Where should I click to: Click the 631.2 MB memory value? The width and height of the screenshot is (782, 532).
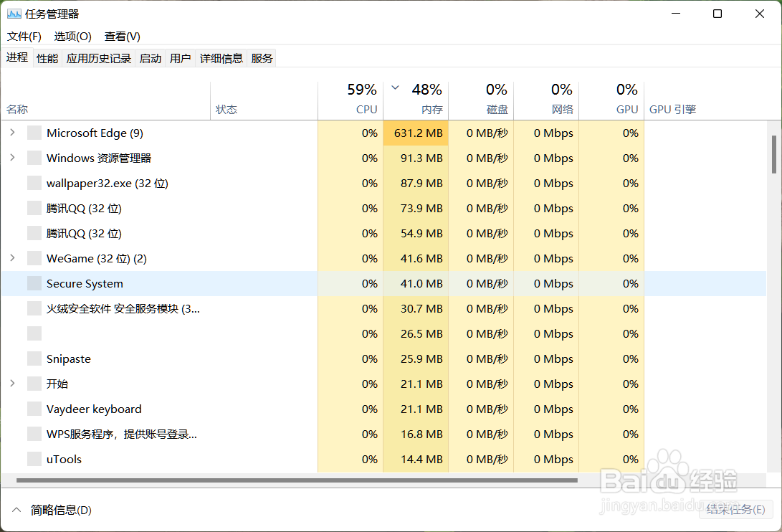point(416,133)
